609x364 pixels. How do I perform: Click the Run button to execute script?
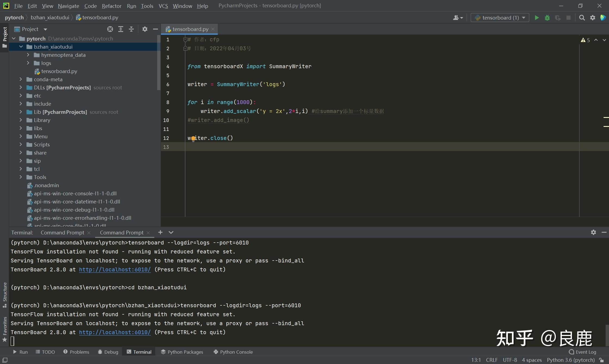pyautogui.click(x=536, y=17)
